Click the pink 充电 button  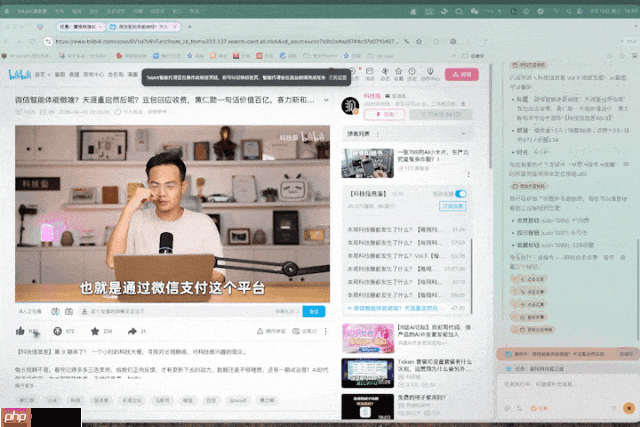(x=384, y=115)
